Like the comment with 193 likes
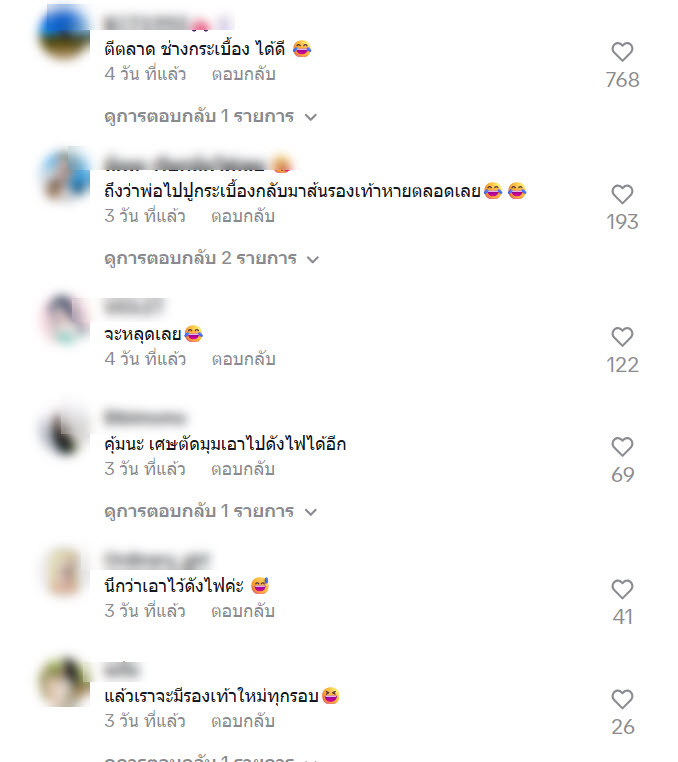 pyautogui.click(x=622, y=194)
